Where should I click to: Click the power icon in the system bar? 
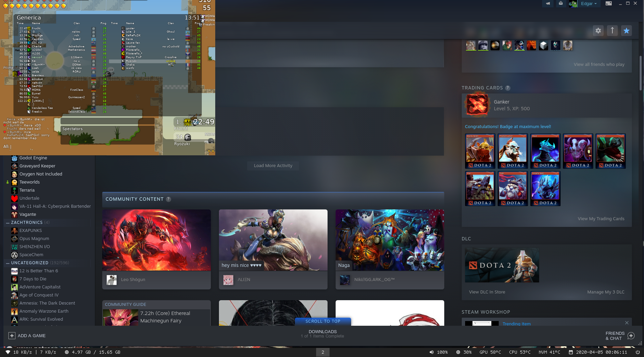click(638, 352)
